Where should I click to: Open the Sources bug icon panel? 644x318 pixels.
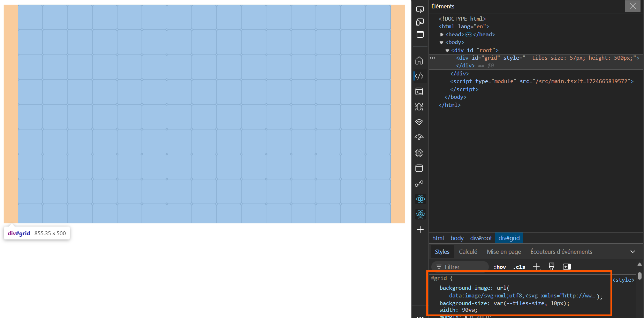419,107
